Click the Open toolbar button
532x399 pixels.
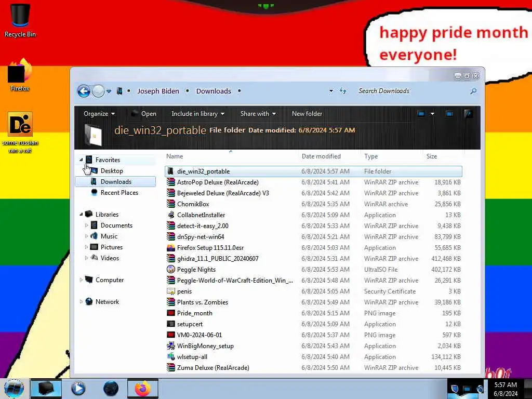click(144, 114)
